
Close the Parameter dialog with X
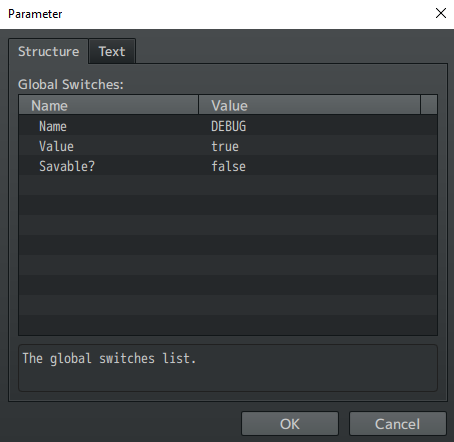441,13
